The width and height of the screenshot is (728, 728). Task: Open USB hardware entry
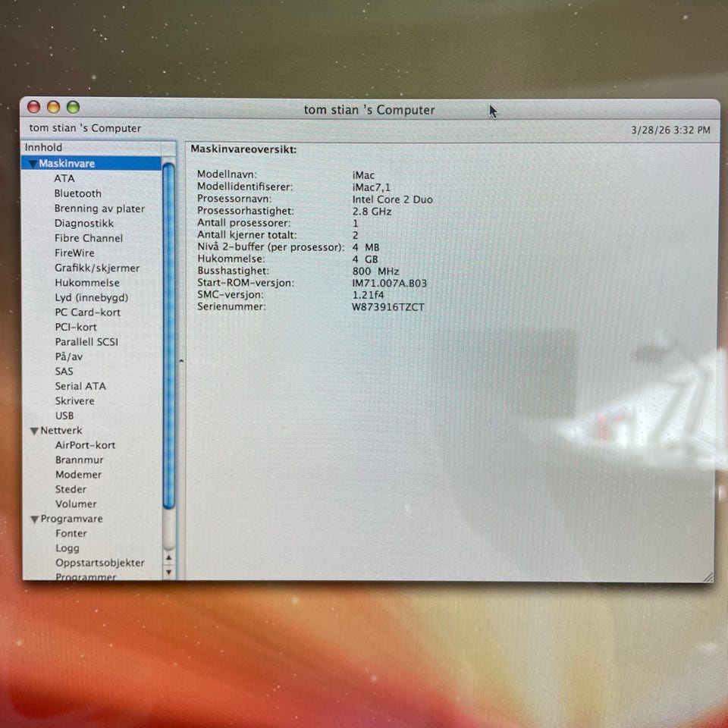click(x=64, y=416)
